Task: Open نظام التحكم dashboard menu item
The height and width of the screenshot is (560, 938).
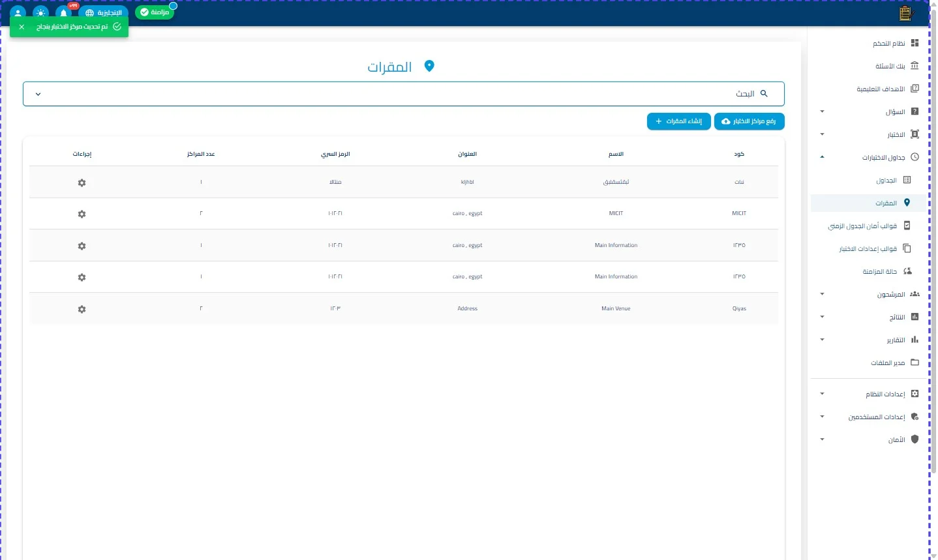Action: pyautogui.click(x=869, y=43)
